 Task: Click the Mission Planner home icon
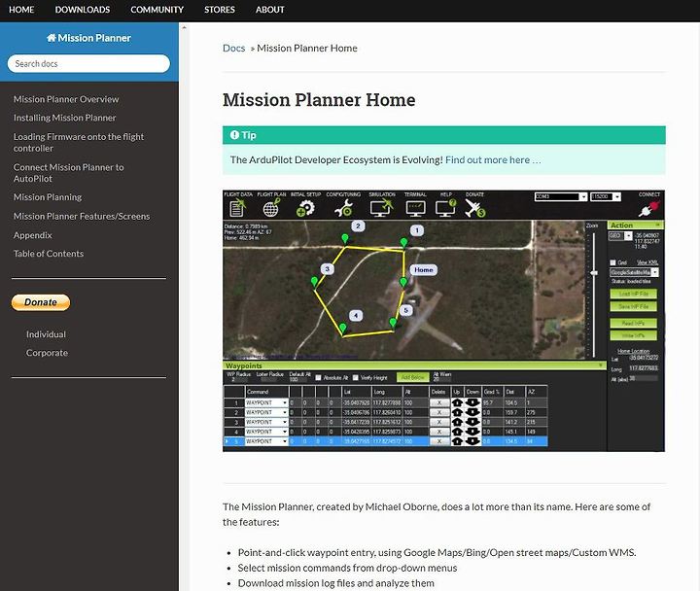click(51, 38)
